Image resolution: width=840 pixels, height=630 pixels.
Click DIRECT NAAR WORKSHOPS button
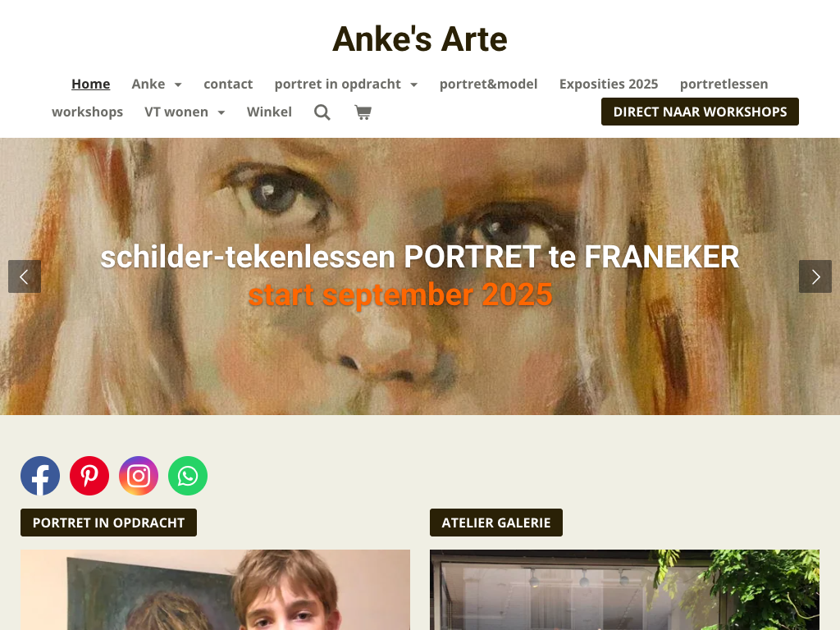(x=701, y=112)
